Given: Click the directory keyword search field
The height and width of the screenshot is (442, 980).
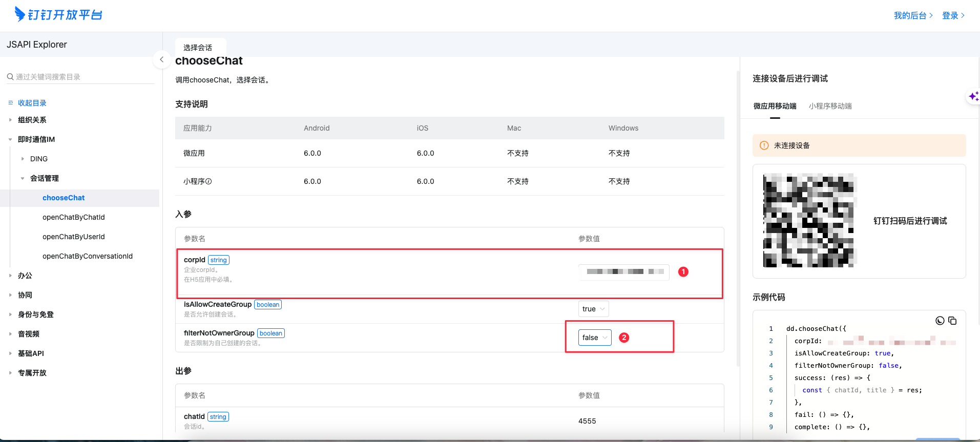Looking at the screenshot, I should coord(80,77).
